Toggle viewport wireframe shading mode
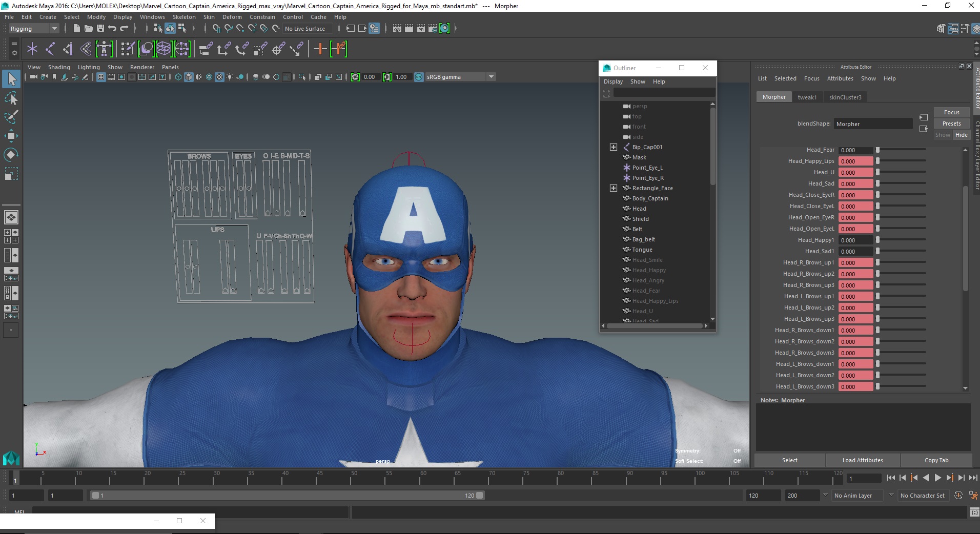Viewport: 980px width, 534px height. 178,77
